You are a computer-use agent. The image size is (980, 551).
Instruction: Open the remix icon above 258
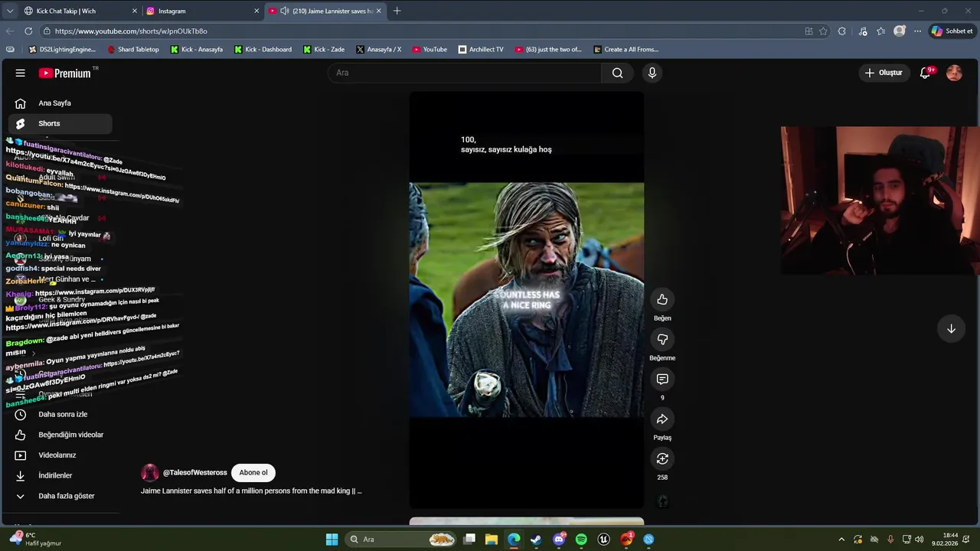pyautogui.click(x=662, y=459)
